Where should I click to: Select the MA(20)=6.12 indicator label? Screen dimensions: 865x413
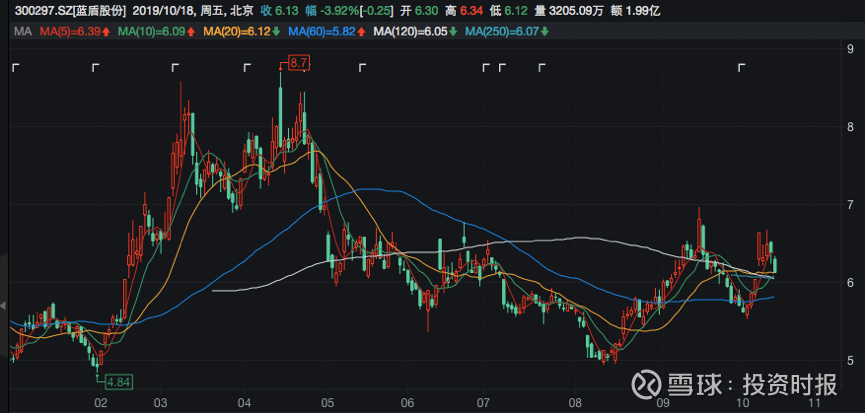tap(242, 32)
